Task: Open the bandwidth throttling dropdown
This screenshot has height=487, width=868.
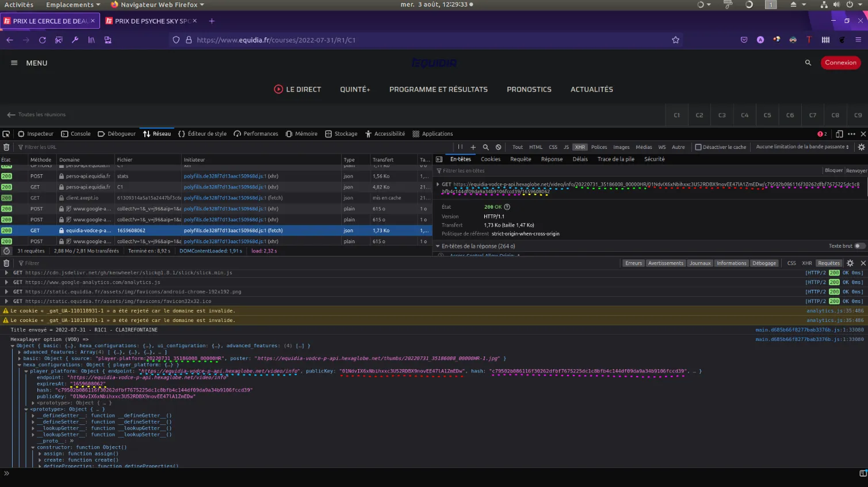Action: coord(802,147)
